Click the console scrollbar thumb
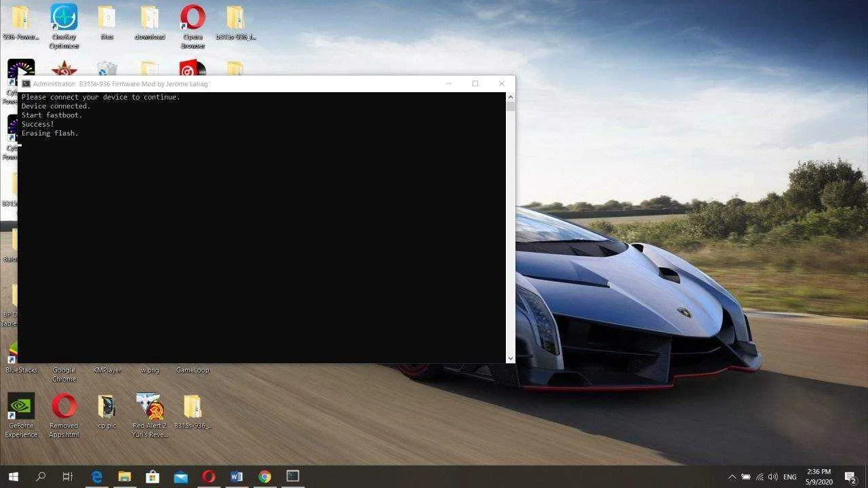 click(510, 106)
